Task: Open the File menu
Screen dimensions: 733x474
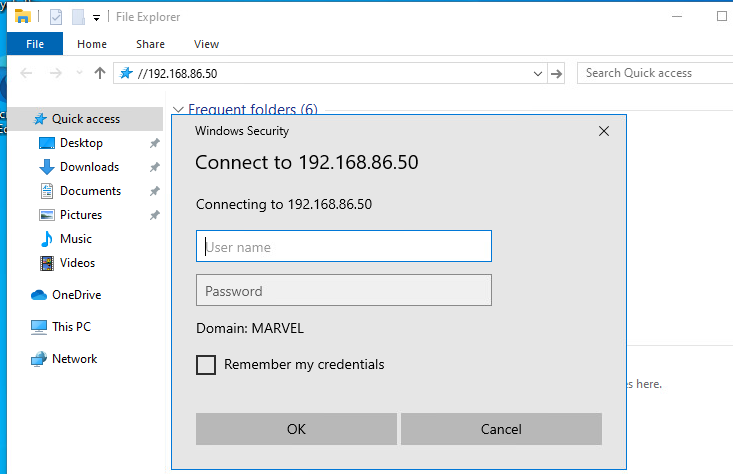Action: 35,44
